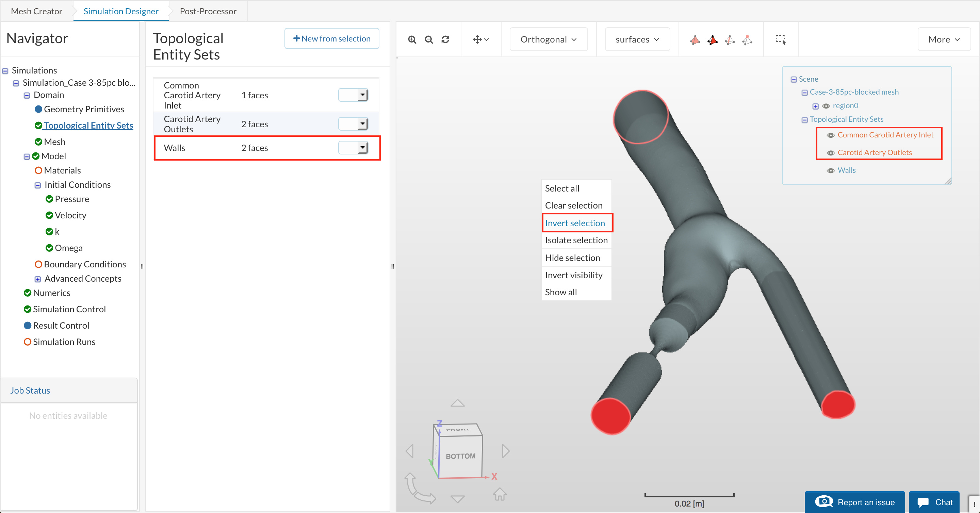980x513 pixels.
Task: Open the surfaces render mode dropdown
Action: [x=637, y=39]
